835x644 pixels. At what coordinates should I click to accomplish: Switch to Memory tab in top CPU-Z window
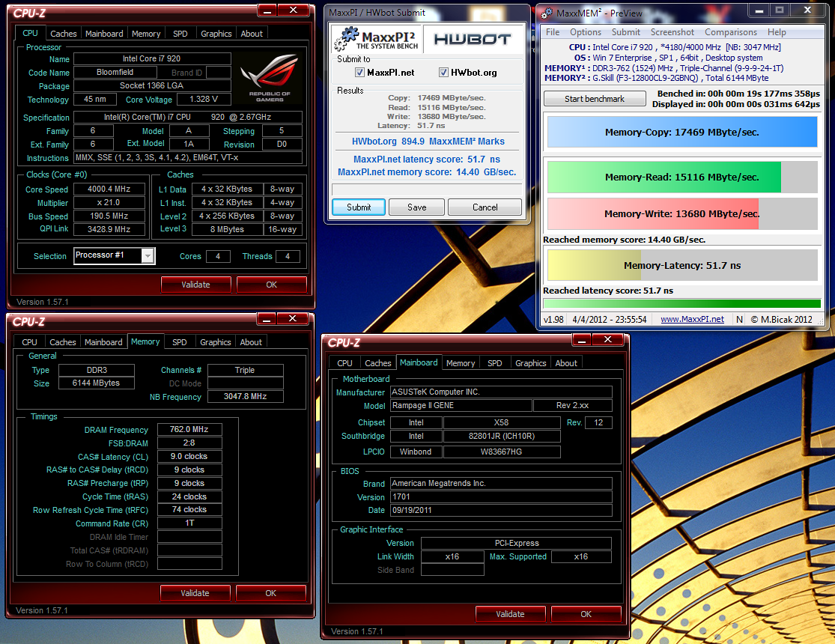(146, 34)
